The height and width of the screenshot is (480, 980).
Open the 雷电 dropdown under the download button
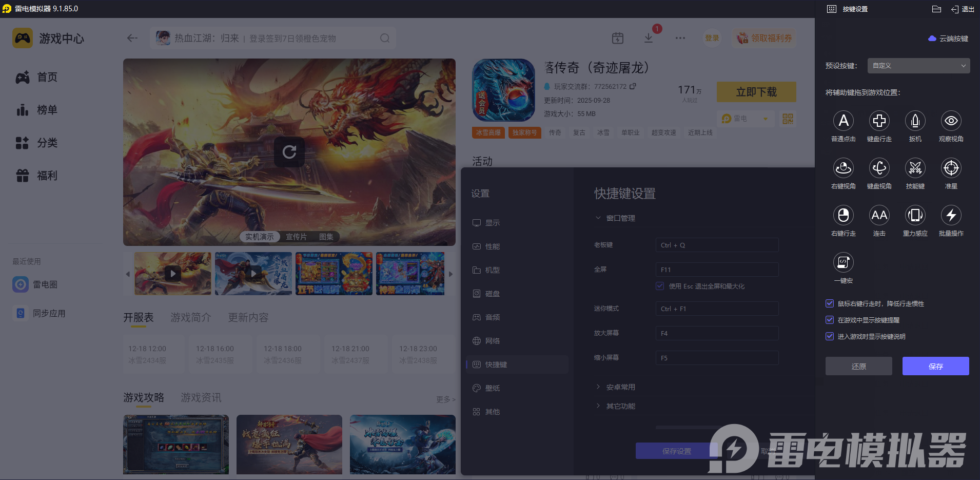click(746, 119)
